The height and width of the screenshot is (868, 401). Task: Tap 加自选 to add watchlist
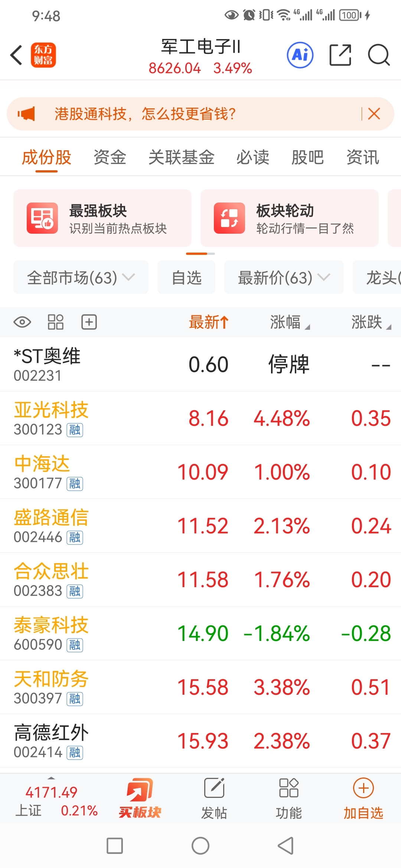[x=363, y=798]
